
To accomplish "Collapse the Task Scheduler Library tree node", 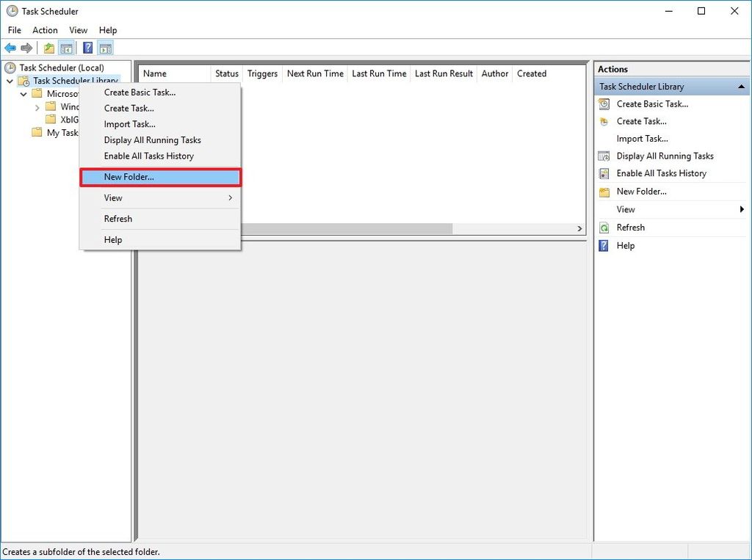I will point(10,81).
